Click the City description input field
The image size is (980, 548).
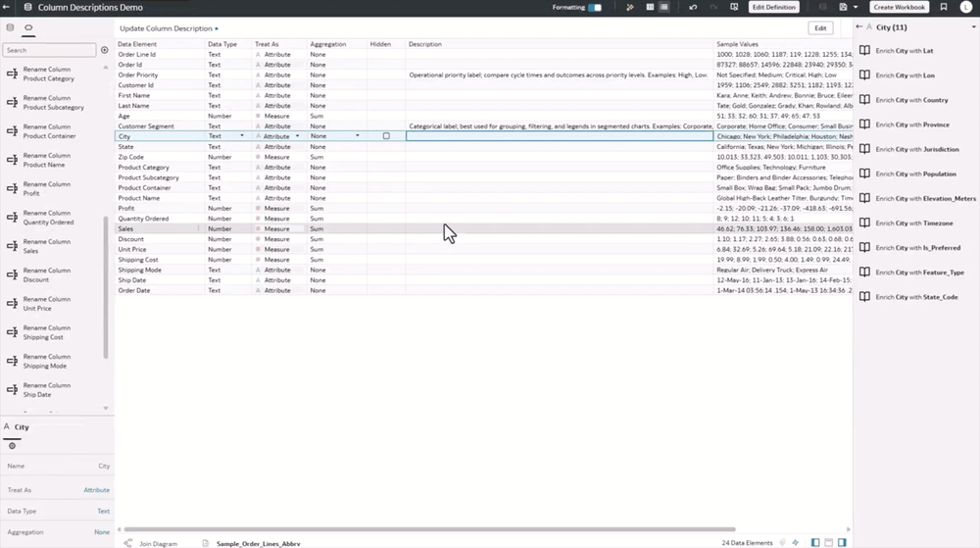pyautogui.click(x=560, y=135)
